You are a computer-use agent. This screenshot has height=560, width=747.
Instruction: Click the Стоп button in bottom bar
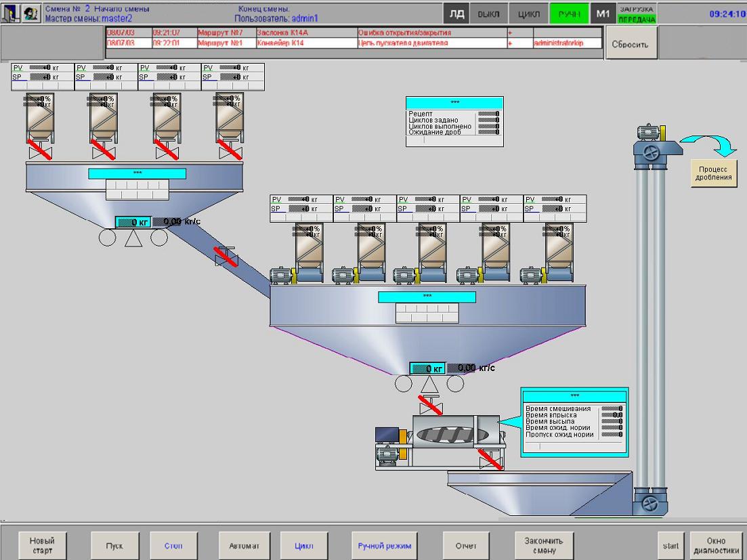173,546
